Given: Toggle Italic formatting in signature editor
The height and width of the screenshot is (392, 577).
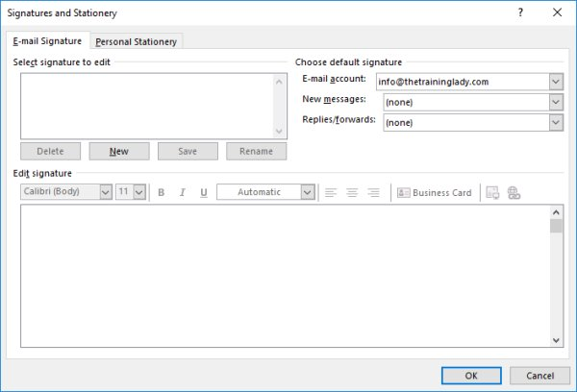Looking at the screenshot, I should point(182,192).
